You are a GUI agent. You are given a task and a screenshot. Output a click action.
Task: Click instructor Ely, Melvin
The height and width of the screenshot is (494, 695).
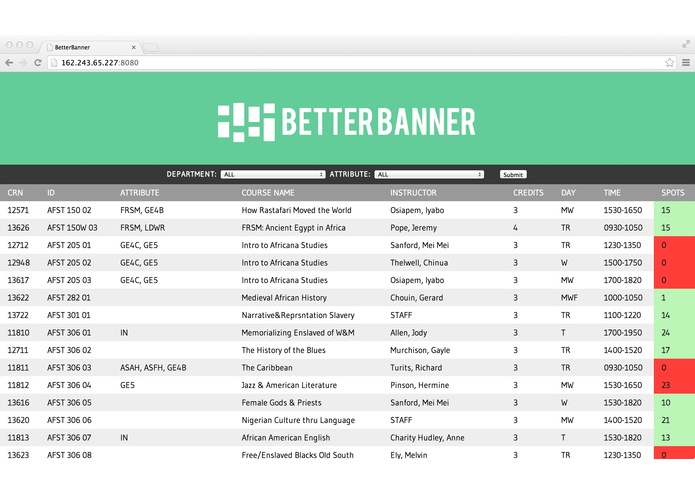408,455
